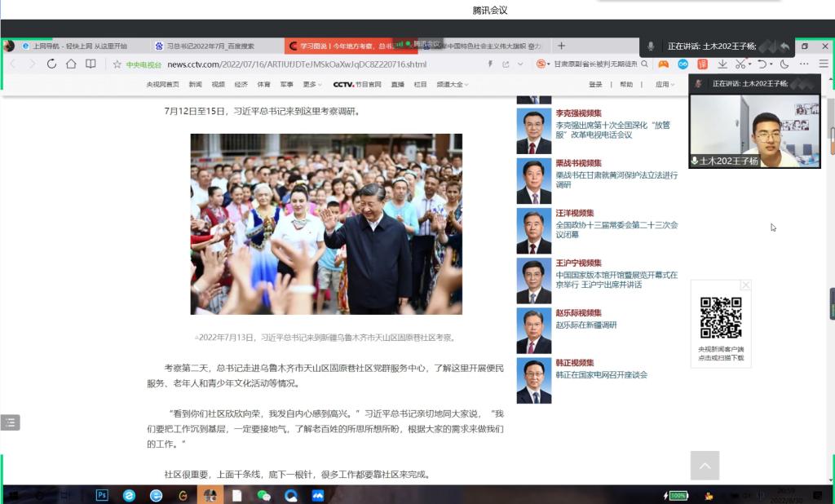
Task: Close the QR code download popup
Action: point(745,285)
